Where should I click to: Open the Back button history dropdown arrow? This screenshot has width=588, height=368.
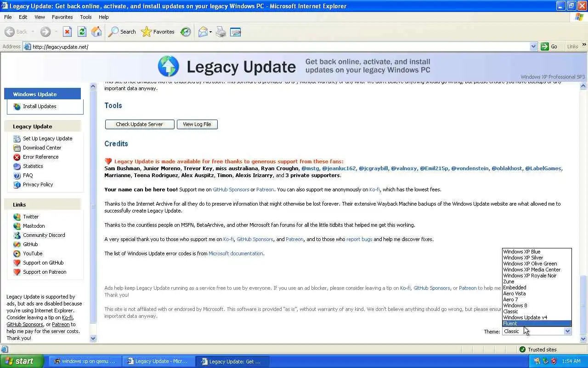coord(33,32)
